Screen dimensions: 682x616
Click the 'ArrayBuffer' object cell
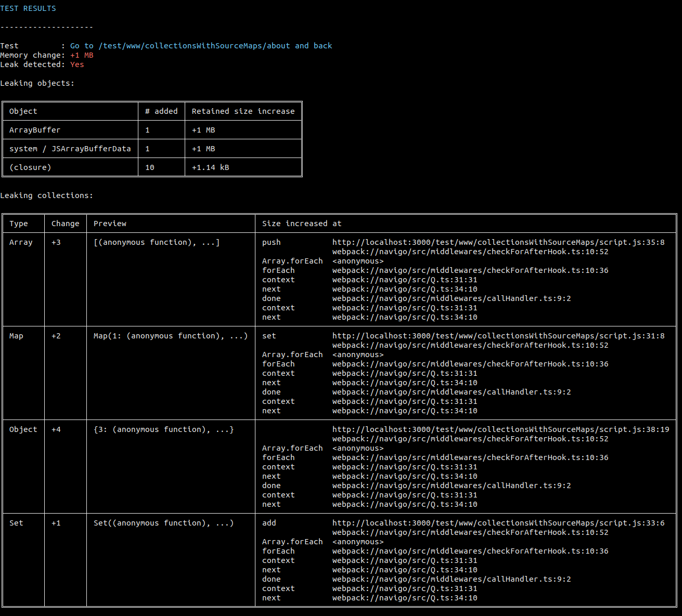(x=35, y=130)
